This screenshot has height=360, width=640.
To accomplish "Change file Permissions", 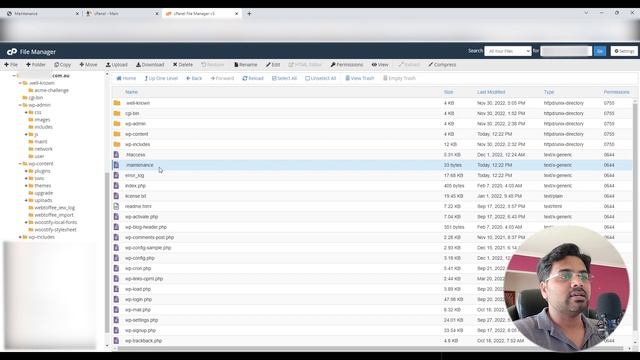I will tap(347, 64).
